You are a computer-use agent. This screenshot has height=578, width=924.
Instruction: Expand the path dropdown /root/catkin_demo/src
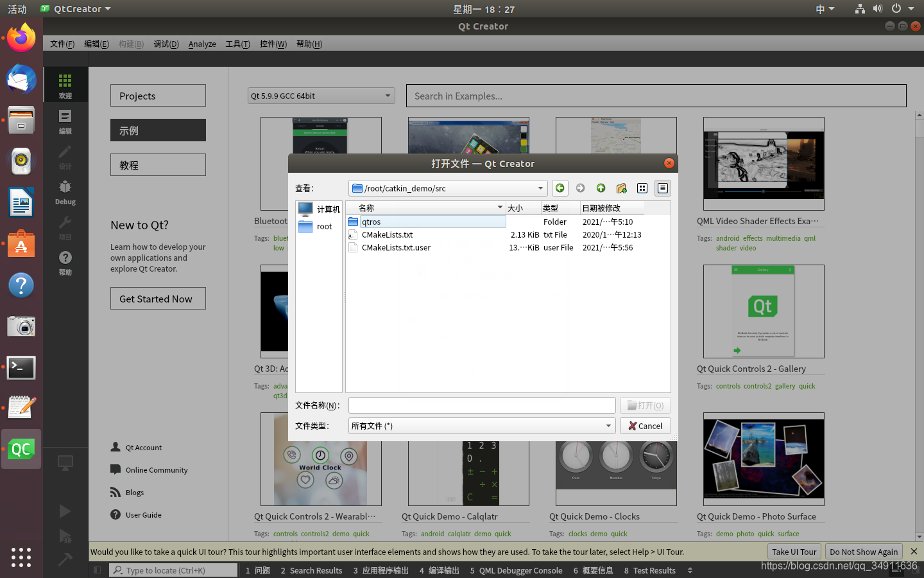448,188
